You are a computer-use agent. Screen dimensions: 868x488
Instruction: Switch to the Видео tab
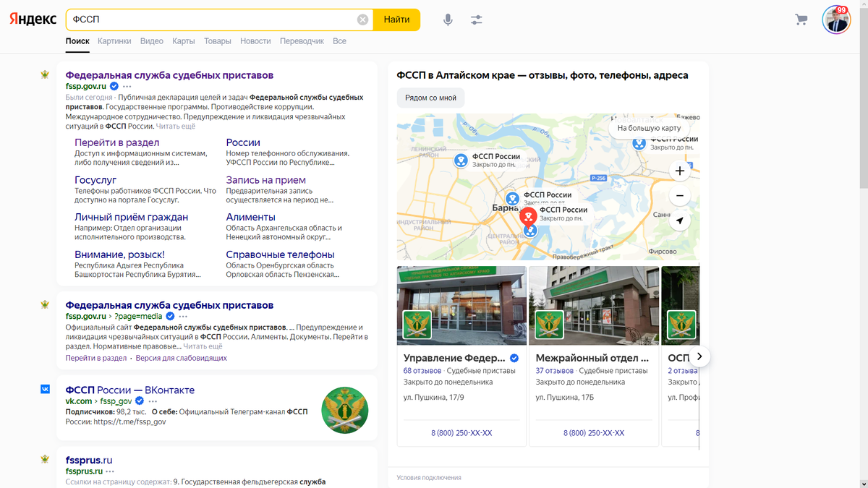pyautogui.click(x=152, y=41)
